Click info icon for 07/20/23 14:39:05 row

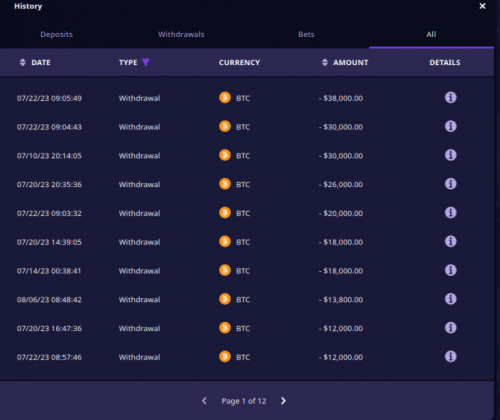point(451,241)
